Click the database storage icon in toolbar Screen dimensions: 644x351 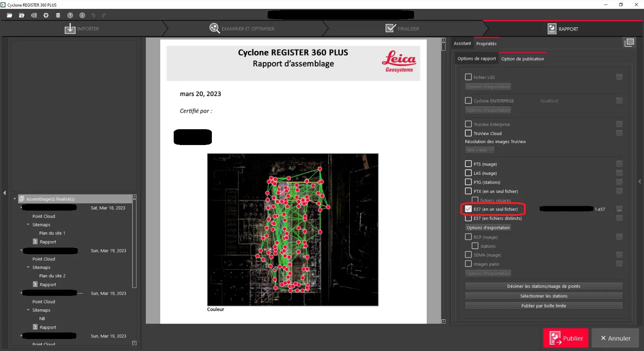pos(58,15)
